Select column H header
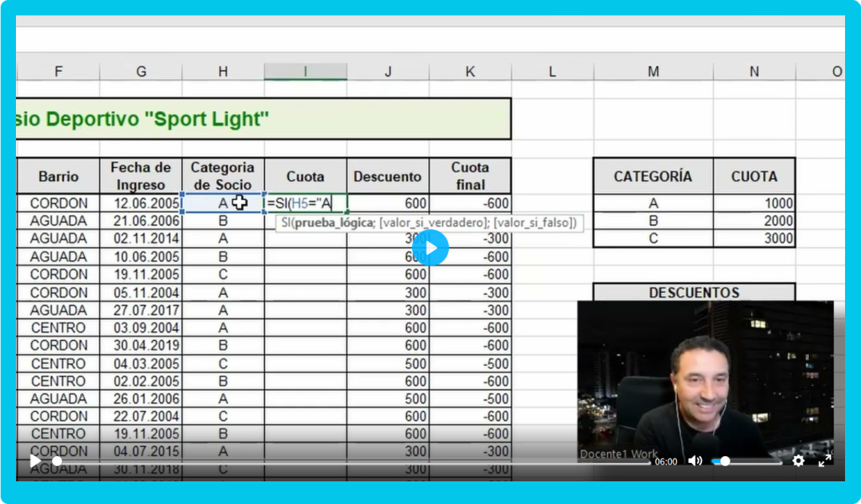 223,72
